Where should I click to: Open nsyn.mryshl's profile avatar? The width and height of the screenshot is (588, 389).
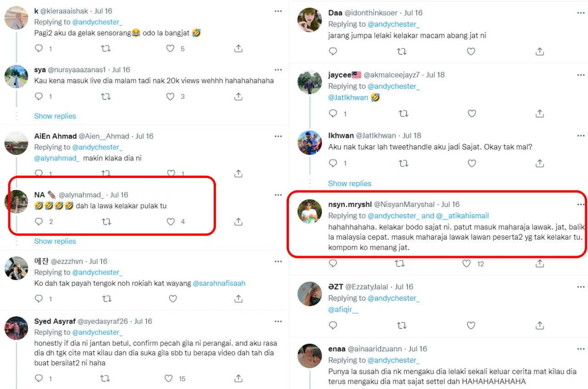[x=310, y=212]
